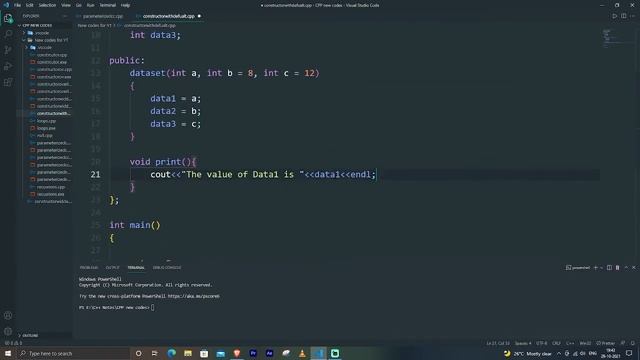640x360 pixels.
Task: Maximize the terminal panel size
Action: (626, 267)
